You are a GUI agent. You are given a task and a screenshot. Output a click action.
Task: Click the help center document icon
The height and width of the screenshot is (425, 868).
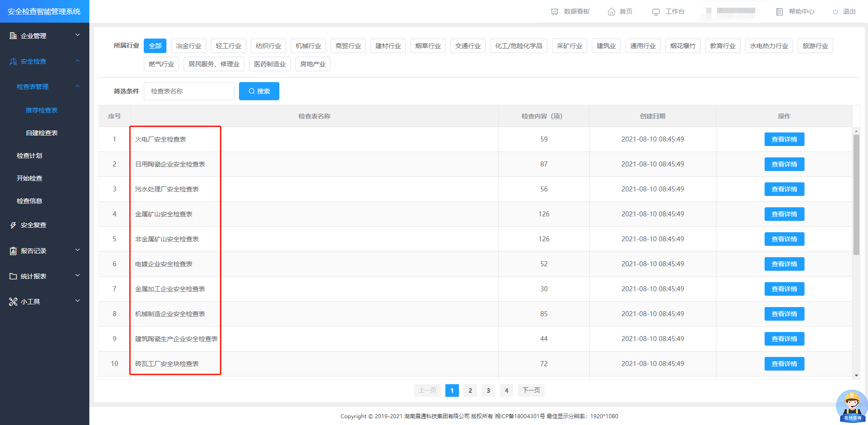coord(779,12)
